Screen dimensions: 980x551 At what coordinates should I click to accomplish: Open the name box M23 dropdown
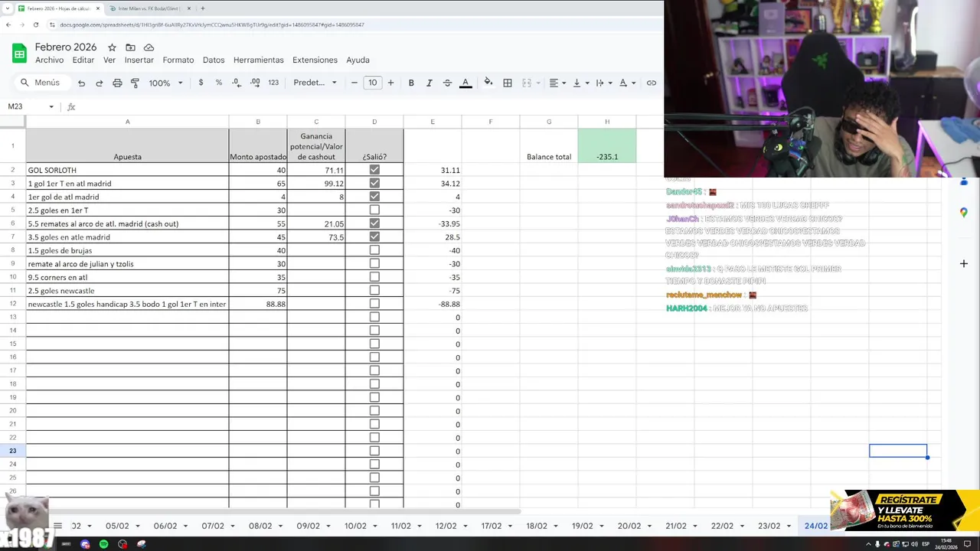coord(51,106)
